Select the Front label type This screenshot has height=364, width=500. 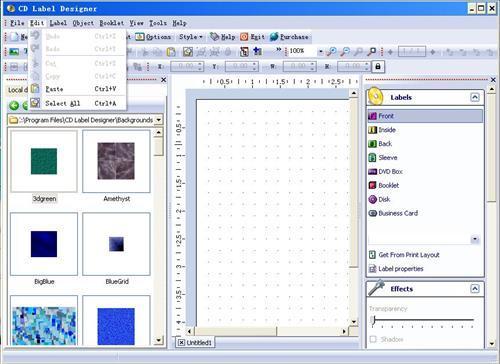425,116
